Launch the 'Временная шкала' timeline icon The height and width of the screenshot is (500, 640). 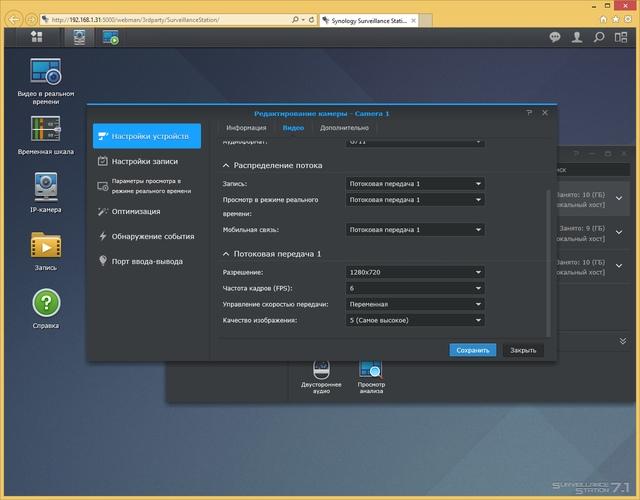coord(46,136)
